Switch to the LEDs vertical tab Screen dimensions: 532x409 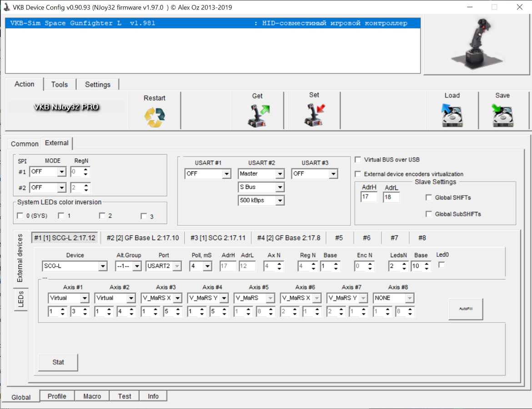[x=21, y=299]
